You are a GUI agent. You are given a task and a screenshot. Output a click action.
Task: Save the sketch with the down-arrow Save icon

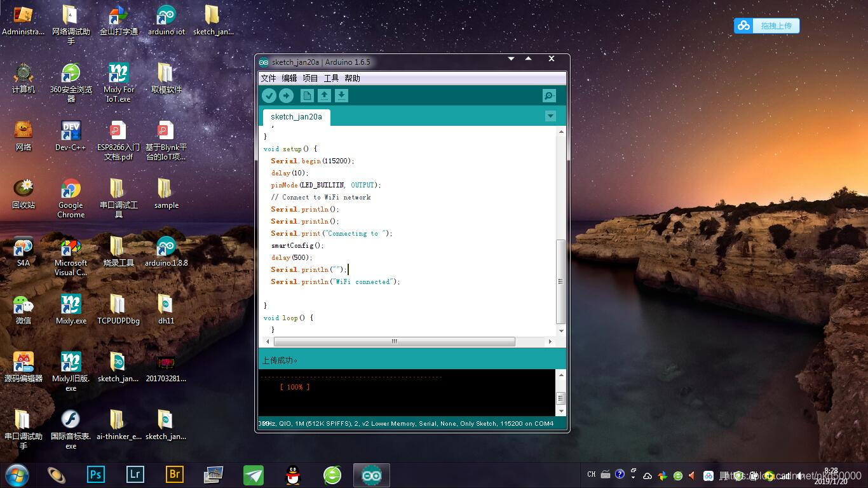coord(341,95)
